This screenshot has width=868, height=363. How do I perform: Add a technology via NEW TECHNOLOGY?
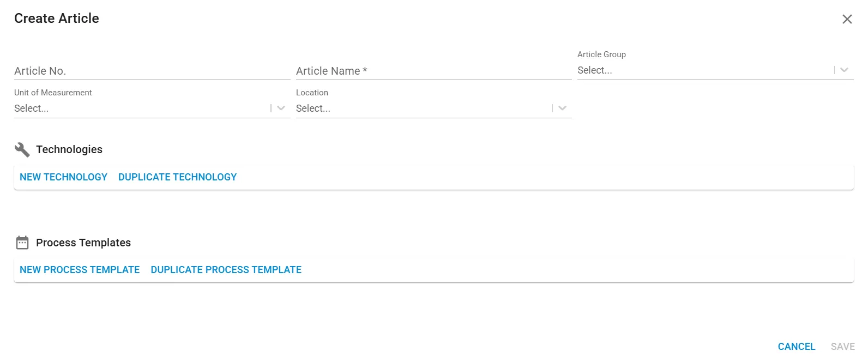[x=63, y=177]
